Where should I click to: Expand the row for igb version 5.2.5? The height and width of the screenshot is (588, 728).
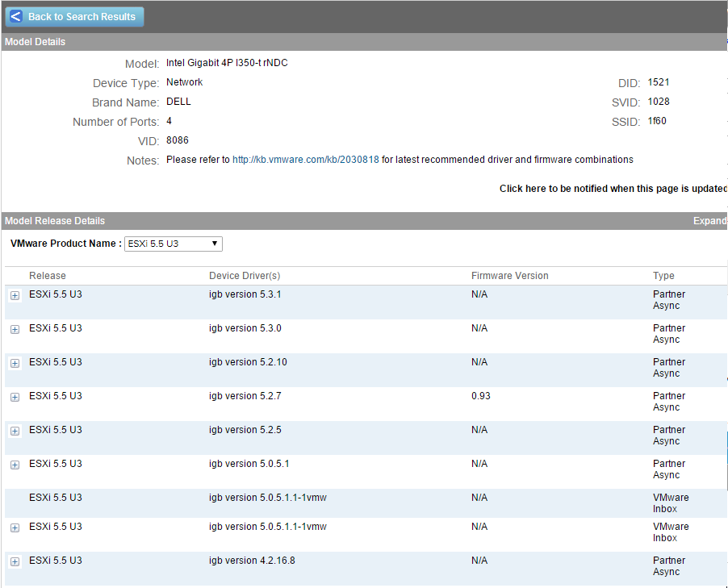click(x=14, y=431)
